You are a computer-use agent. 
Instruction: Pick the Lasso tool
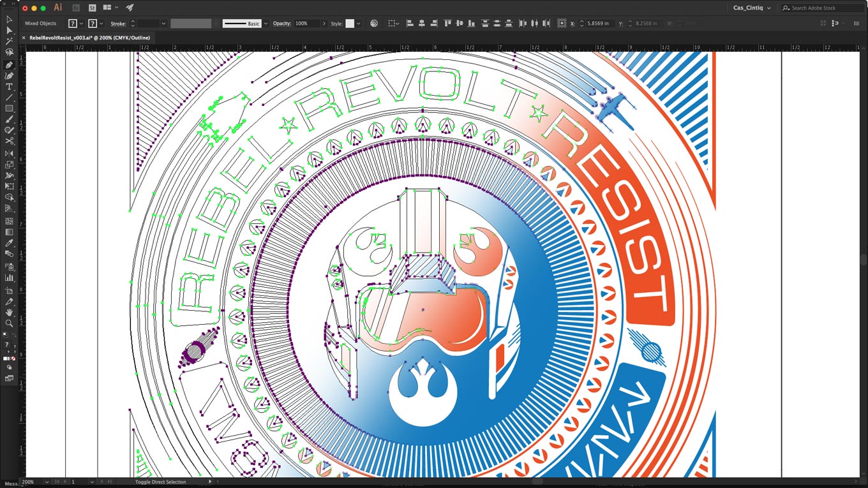coord(9,52)
